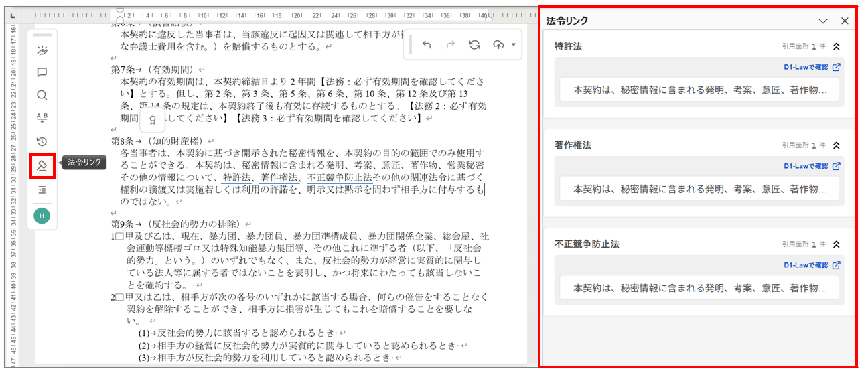Open D1-Lawで確認 link under 不正競争防止法
This screenshot has width=868, height=379.
click(811, 265)
